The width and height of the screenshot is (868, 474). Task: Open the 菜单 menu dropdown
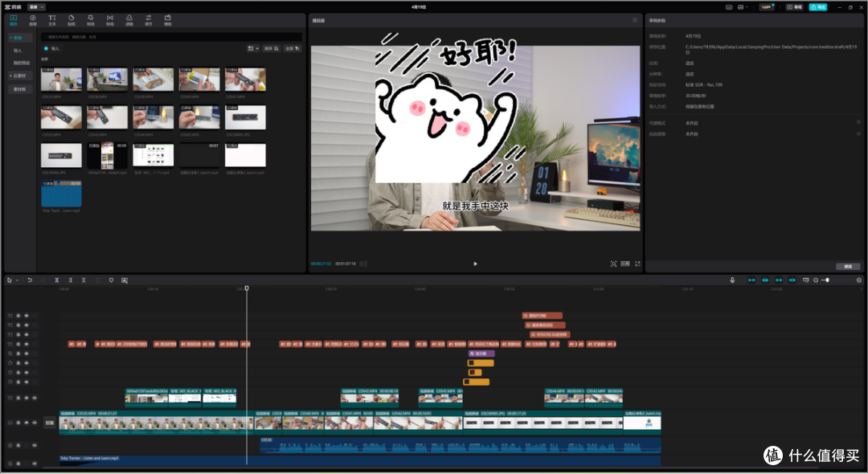[36, 7]
